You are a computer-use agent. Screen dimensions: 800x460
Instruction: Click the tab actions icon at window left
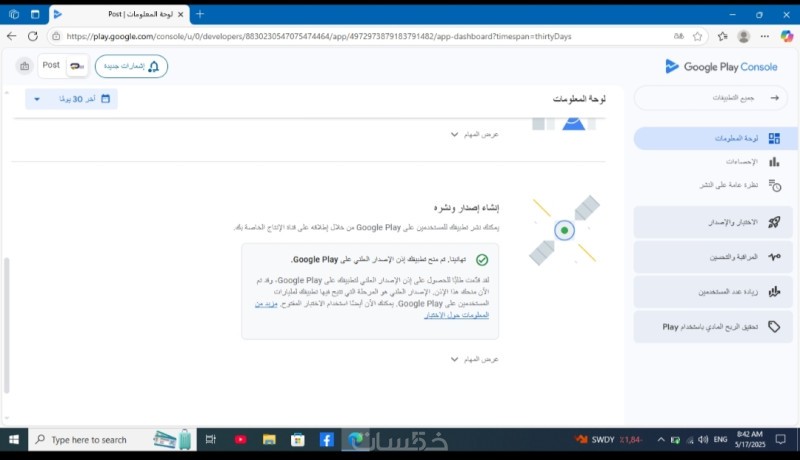click(x=35, y=14)
